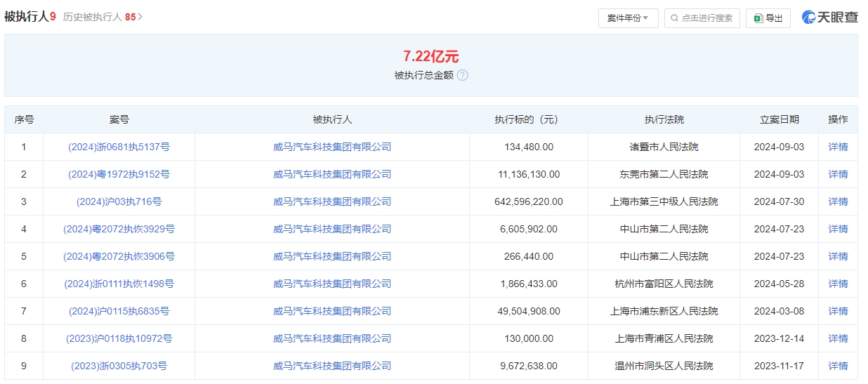Expand 历史被执行人 85 chevron
The height and width of the screenshot is (384, 868).
(140, 17)
